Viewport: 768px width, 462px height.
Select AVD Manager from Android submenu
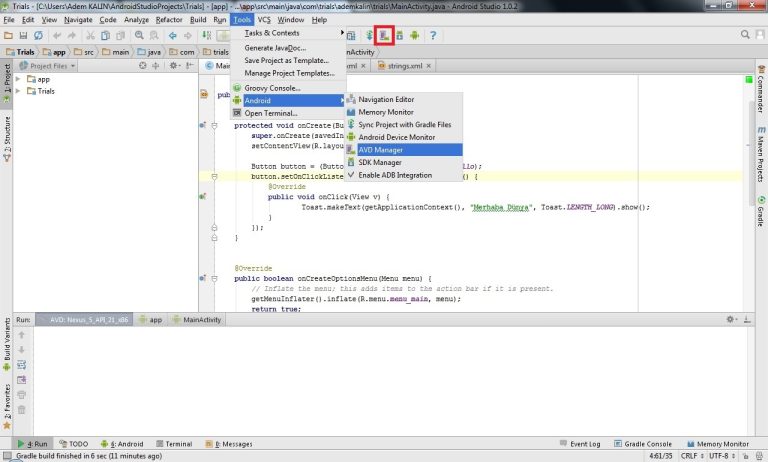coord(380,150)
